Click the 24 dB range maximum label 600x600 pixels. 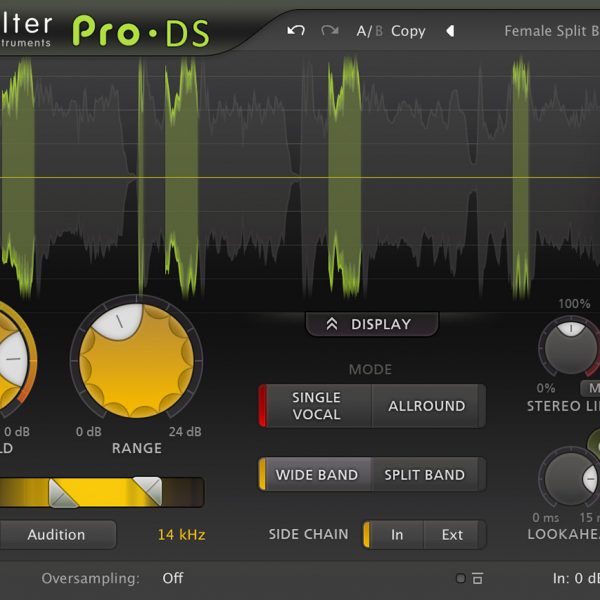pos(185,432)
